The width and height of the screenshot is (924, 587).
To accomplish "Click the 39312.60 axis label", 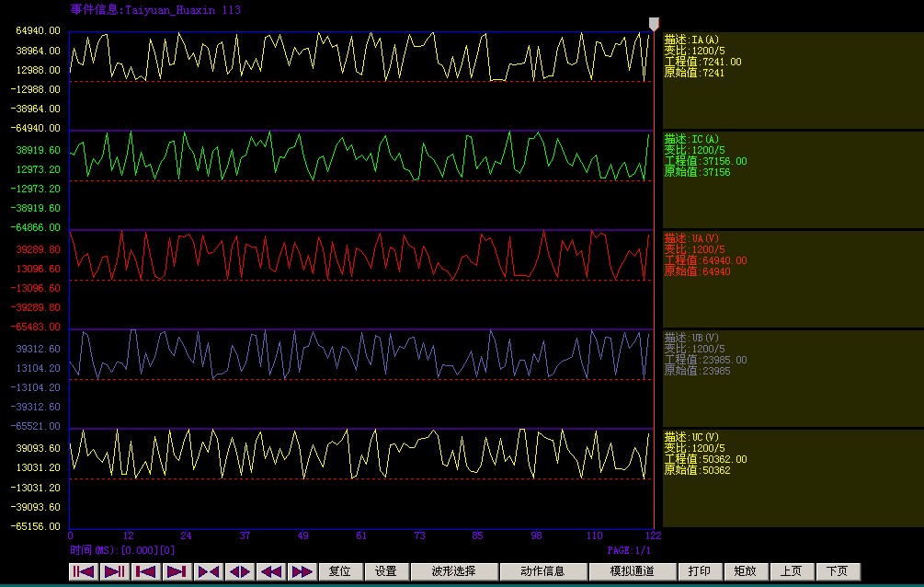I will 39,349.
